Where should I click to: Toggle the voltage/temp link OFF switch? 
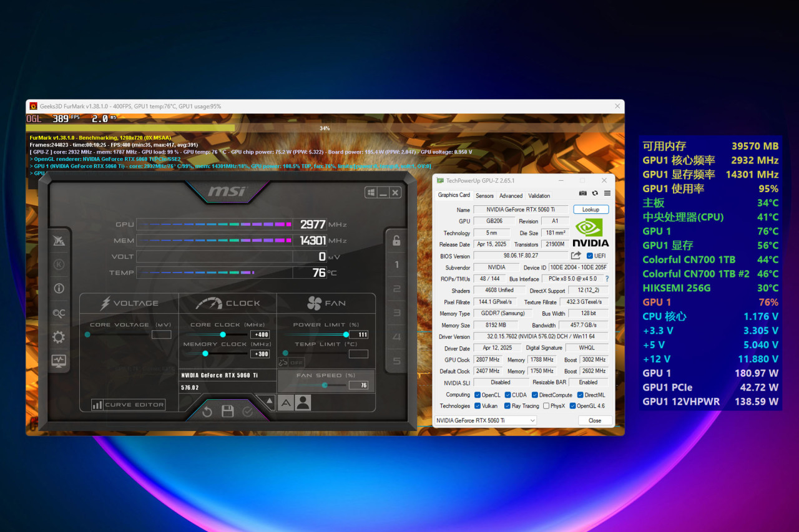(x=292, y=362)
